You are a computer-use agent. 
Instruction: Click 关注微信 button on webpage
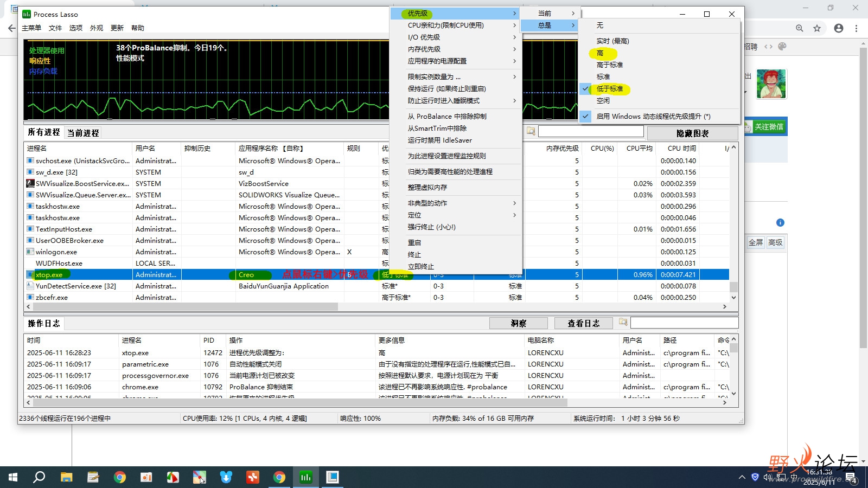pyautogui.click(x=764, y=127)
